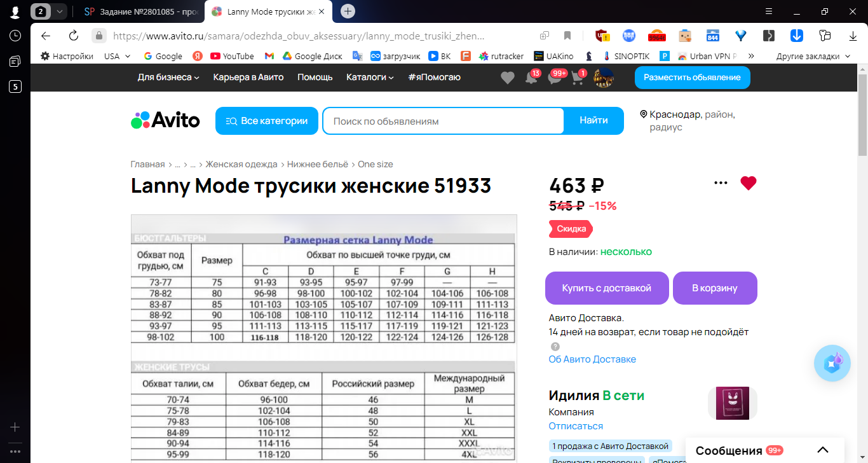The height and width of the screenshot is (463, 868).
Task: Open the profile icon in the sidebar
Action: click(x=15, y=11)
